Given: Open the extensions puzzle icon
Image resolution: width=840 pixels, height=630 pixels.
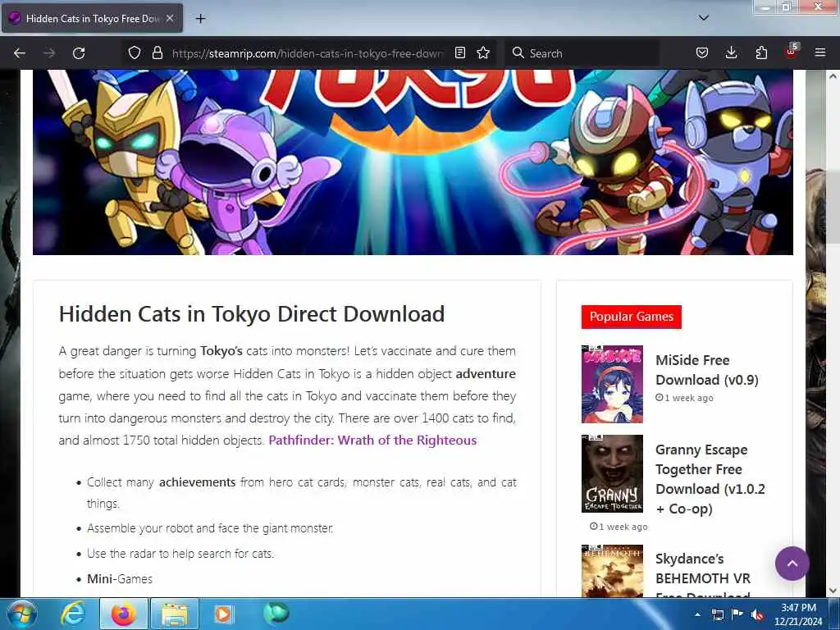Looking at the screenshot, I should click(x=761, y=52).
